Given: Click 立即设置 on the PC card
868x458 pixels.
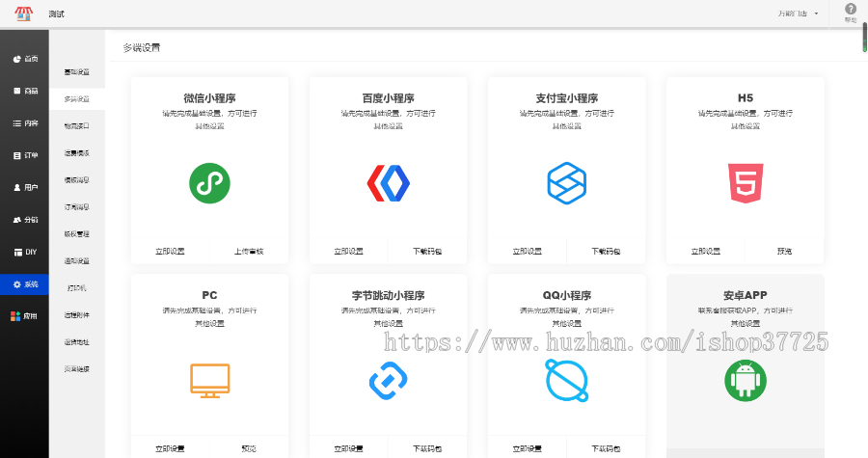Looking at the screenshot, I should point(170,448).
